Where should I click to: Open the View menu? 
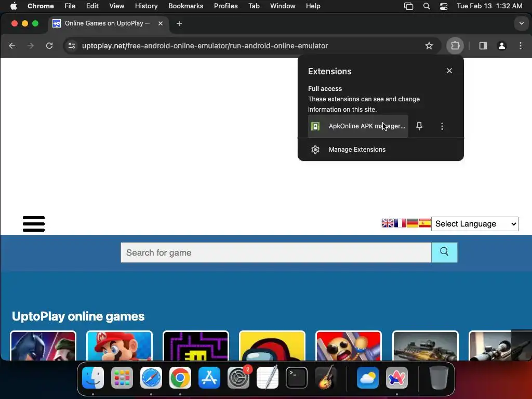click(x=116, y=6)
